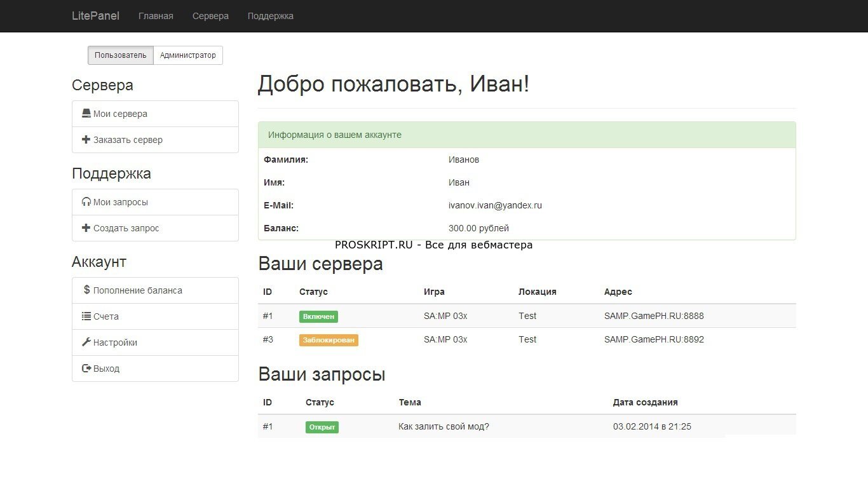Open Счета sidebar item
This screenshot has height=488, width=868.
155,316
